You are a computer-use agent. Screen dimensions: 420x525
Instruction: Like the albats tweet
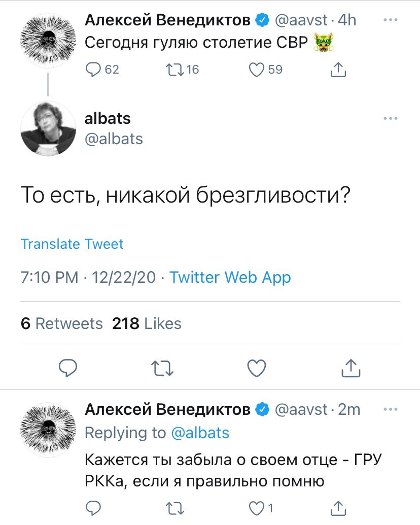257,368
